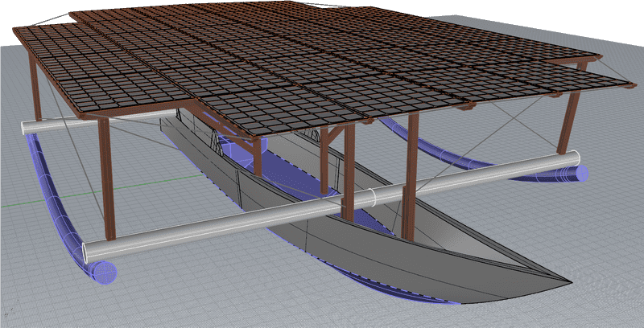Select the far-left rear wooden post

tap(35, 88)
